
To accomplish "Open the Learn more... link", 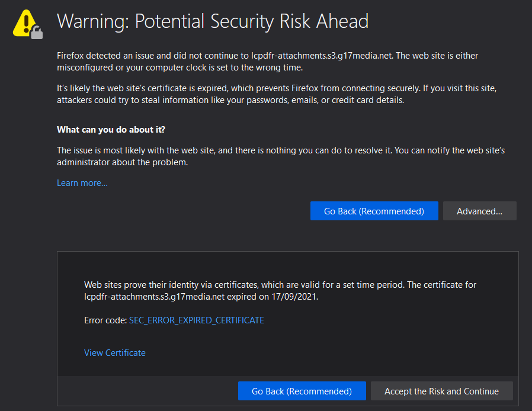I will (82, 183).
